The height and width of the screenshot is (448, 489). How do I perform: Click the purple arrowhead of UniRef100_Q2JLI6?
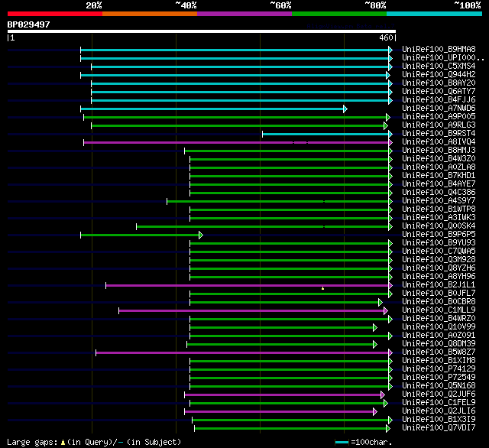pos(375,412)
